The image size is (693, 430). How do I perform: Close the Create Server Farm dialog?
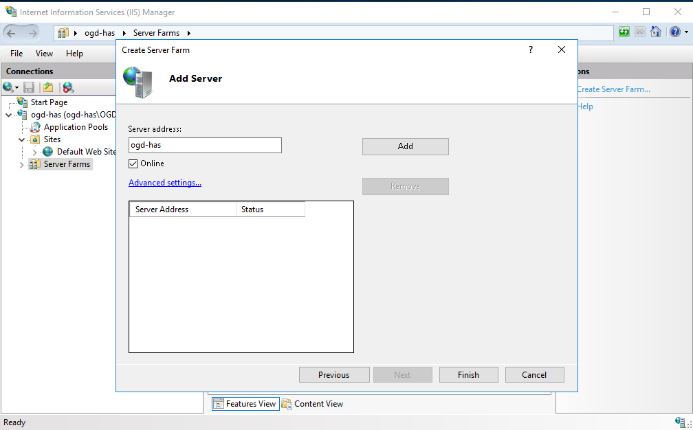pos(561,49)
